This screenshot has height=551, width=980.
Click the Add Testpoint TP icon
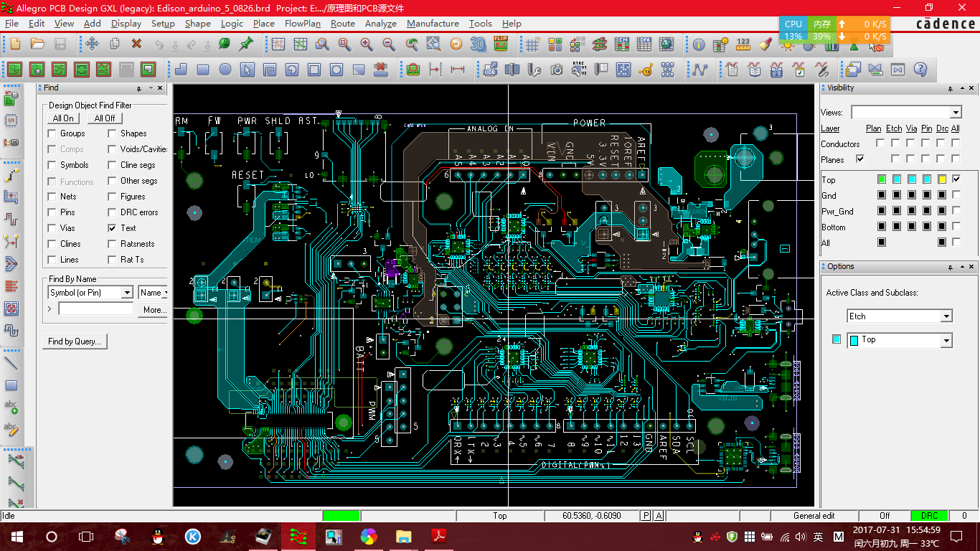[646, 70]
